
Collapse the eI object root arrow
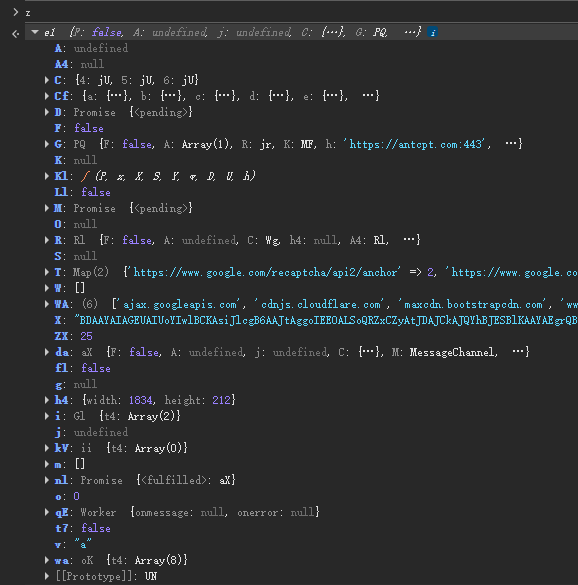click(x=35, y=32)
